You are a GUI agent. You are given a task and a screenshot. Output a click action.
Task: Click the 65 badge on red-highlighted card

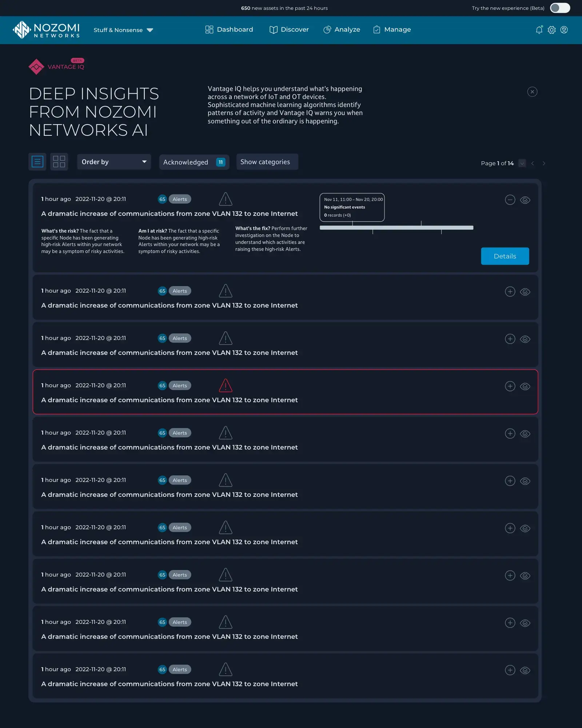[162, 385]
